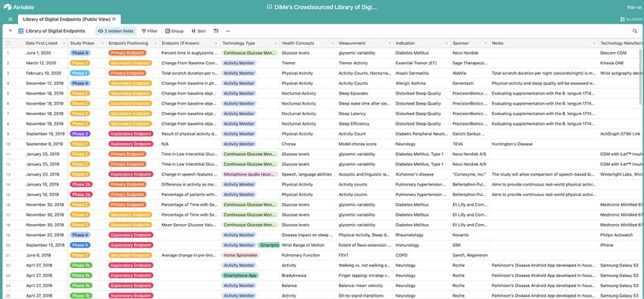Image resolution: width=644 pixels, height=299 pixels.
Task: Expand the views switcher arrow
Action: 11,31
